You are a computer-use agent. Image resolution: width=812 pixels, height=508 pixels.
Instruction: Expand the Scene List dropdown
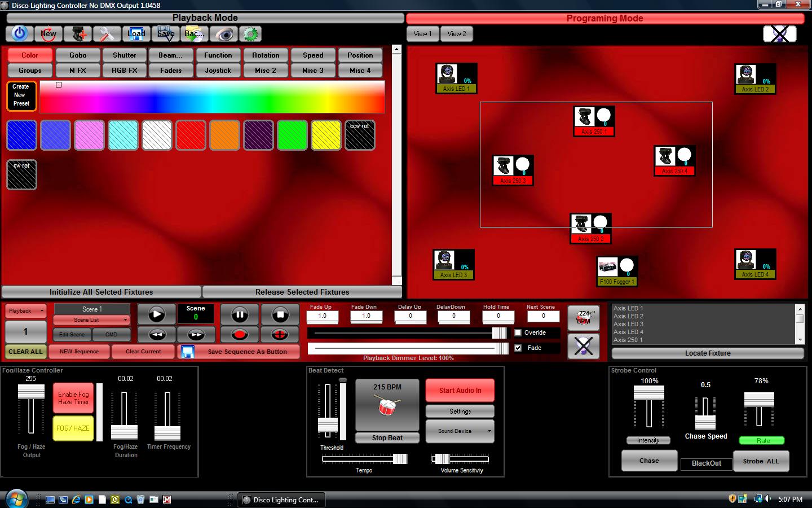91,320
